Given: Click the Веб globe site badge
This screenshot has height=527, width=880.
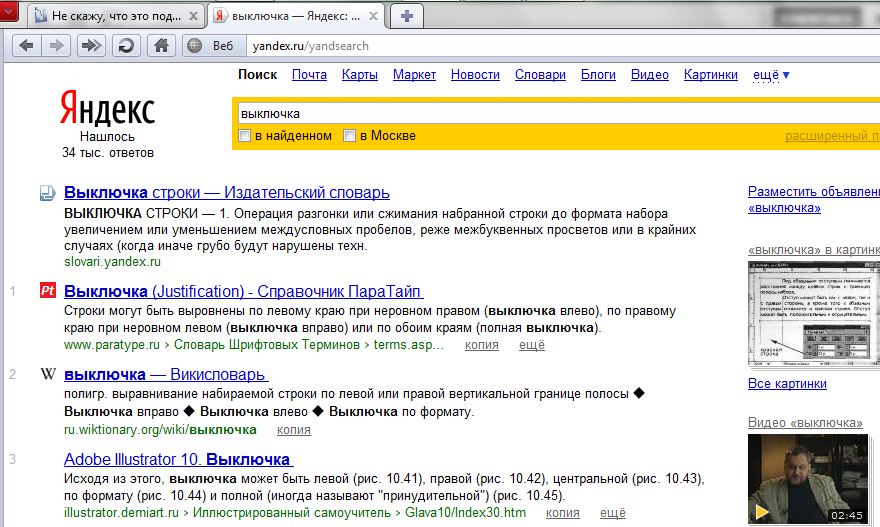Looking at the screenshot, I should (x=214, y=45).
